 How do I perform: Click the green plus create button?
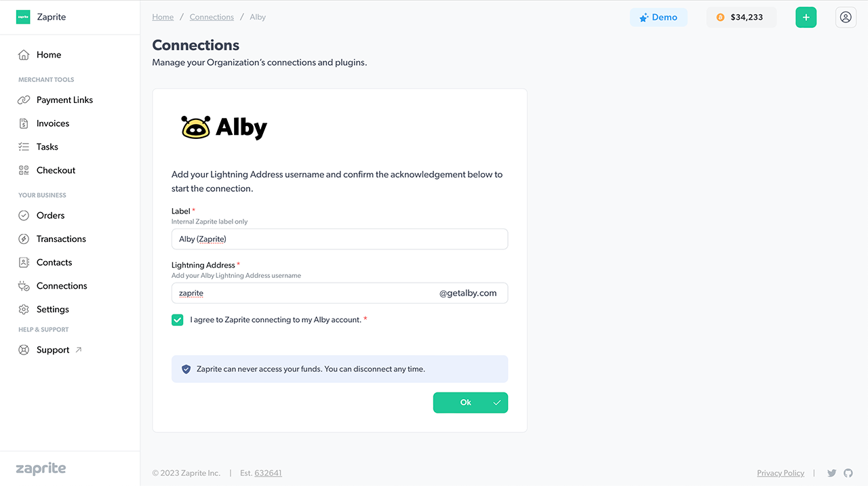[x=806, y=18]
